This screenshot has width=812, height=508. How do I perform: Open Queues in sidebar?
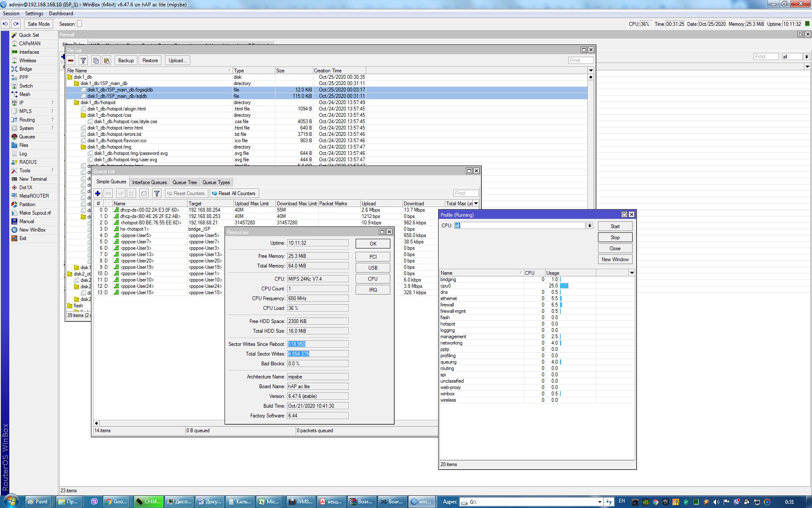click(x=27, y=137)
